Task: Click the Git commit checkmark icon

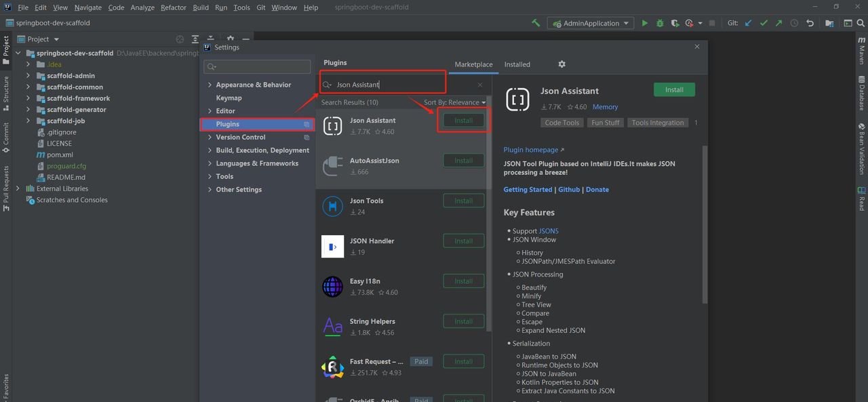Action: pyautogui.click(x=764, y=23)
